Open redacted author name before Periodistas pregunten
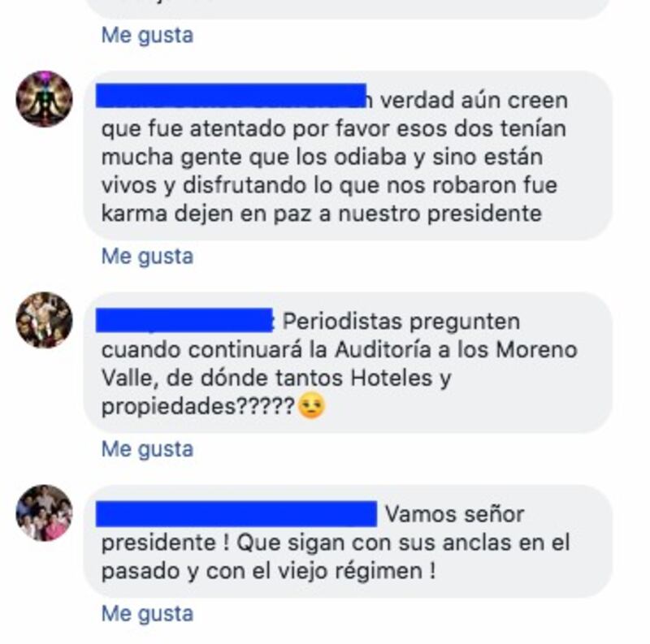 point(184,320)
